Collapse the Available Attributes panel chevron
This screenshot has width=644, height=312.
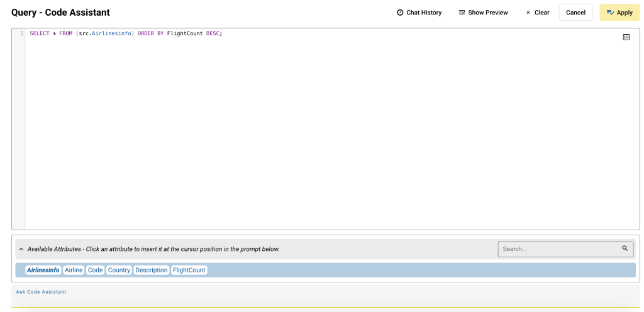coord(21,249)
